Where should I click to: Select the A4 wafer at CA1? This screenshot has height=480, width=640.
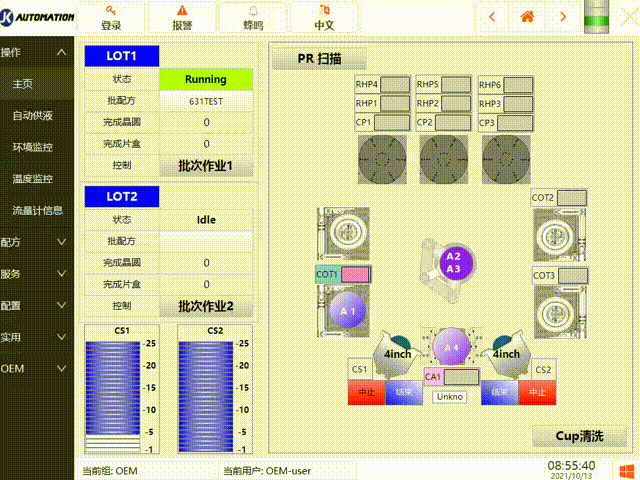pyautogui.click(x=450, y=347)
